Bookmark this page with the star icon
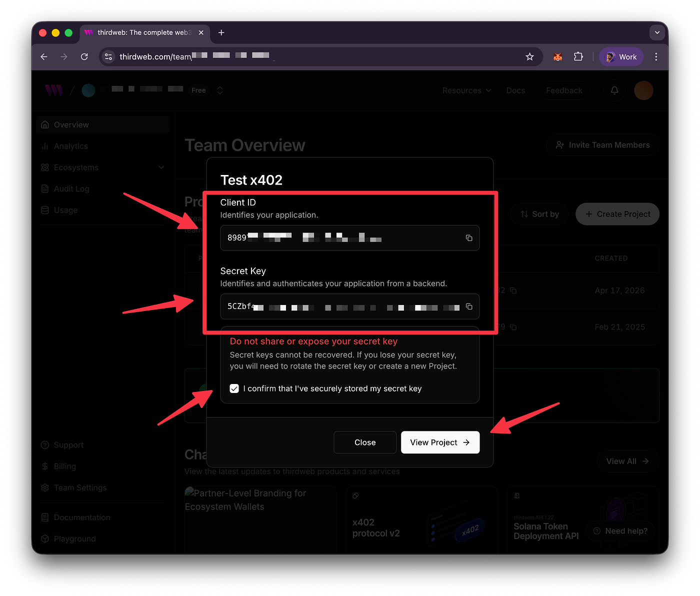This screenshot has height=596, width=700. (x=529, y=57)
